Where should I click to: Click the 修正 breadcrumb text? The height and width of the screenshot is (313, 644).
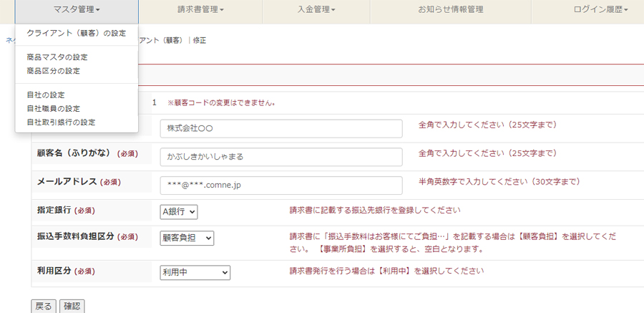pos(200,41)
